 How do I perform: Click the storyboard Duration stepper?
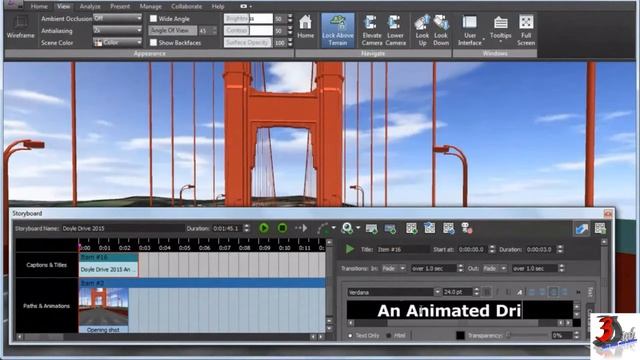point(246,228)
